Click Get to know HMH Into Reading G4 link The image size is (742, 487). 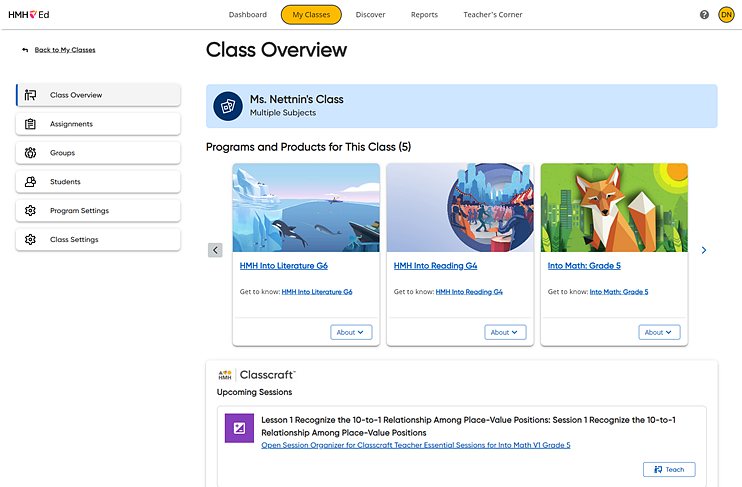469,292
